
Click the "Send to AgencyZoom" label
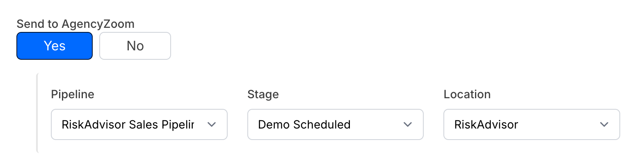[x=75, y=24]
